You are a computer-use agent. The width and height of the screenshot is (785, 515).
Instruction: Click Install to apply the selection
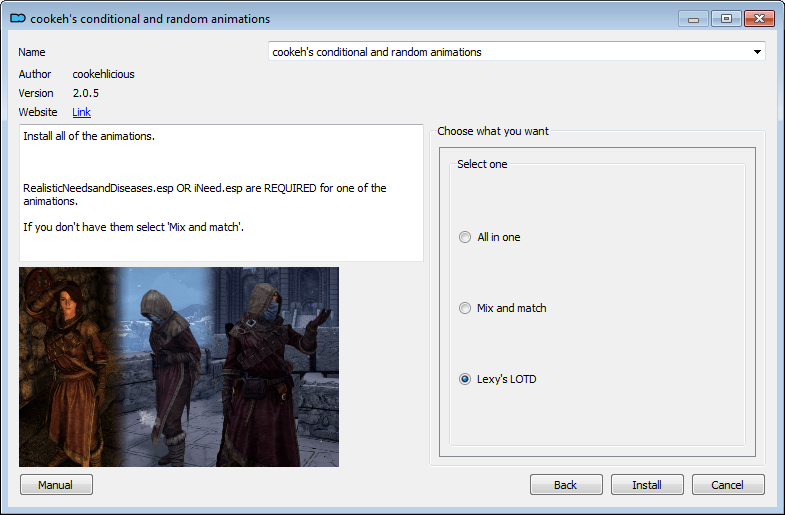[x=647, y=484]
